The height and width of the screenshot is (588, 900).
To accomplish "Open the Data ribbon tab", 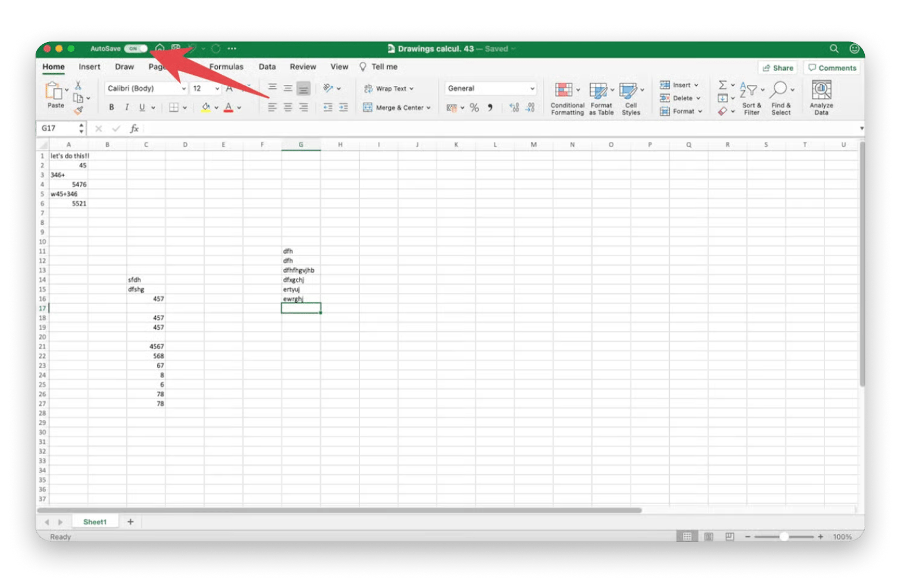I will [x=267, y=67].
